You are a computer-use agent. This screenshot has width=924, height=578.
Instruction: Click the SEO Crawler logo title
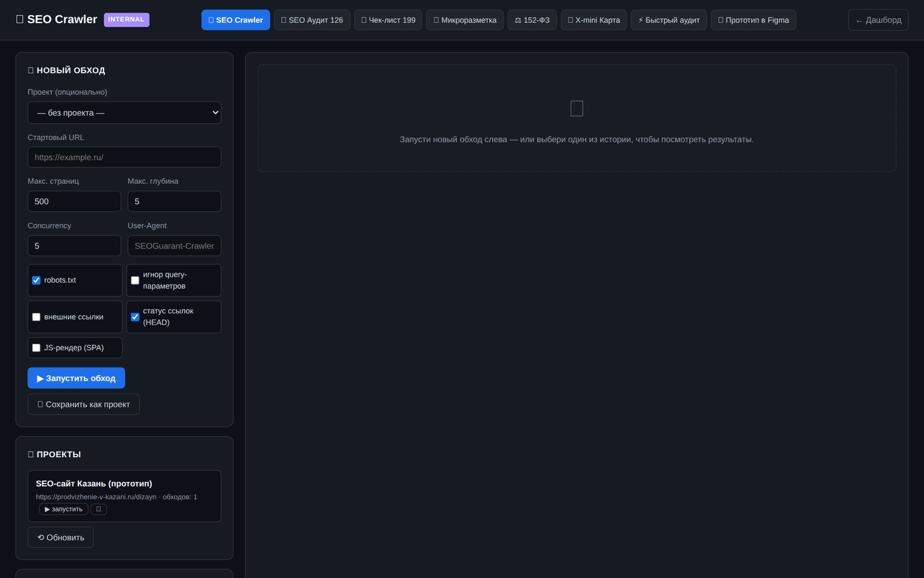(57, 19)
